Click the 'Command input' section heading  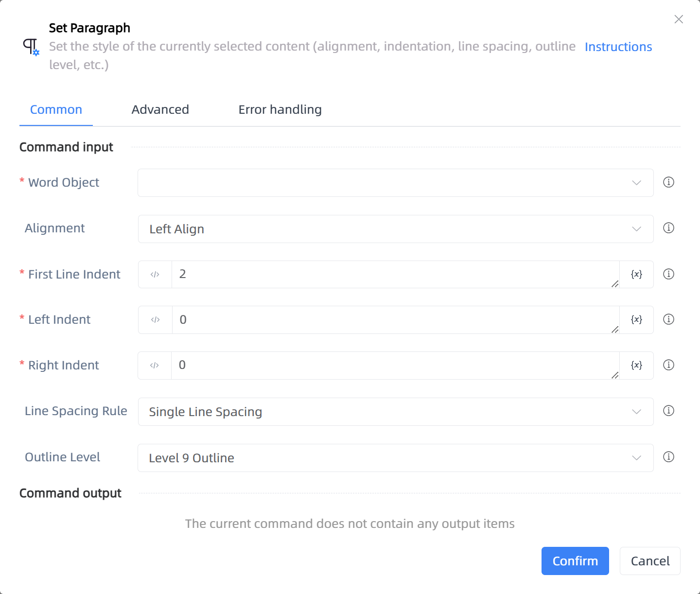point(66,147)
